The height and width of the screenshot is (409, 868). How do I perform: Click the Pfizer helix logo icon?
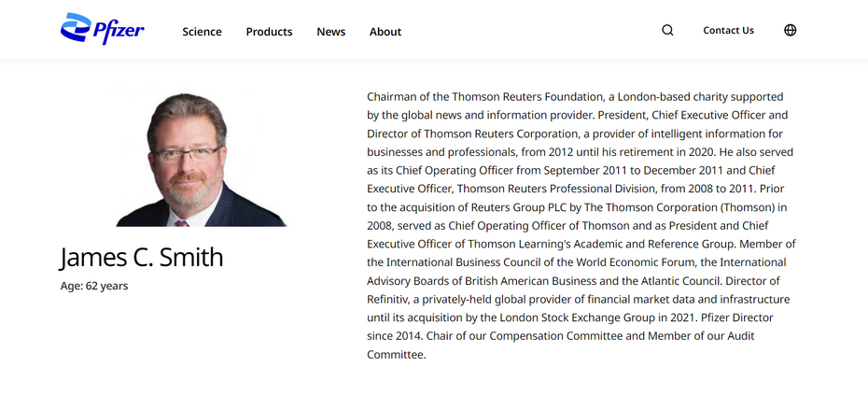click(x=76, y=30)
